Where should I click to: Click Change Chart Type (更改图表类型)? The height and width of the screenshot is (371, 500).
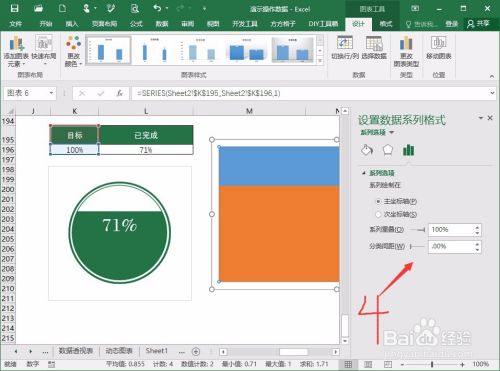point(406,51)
